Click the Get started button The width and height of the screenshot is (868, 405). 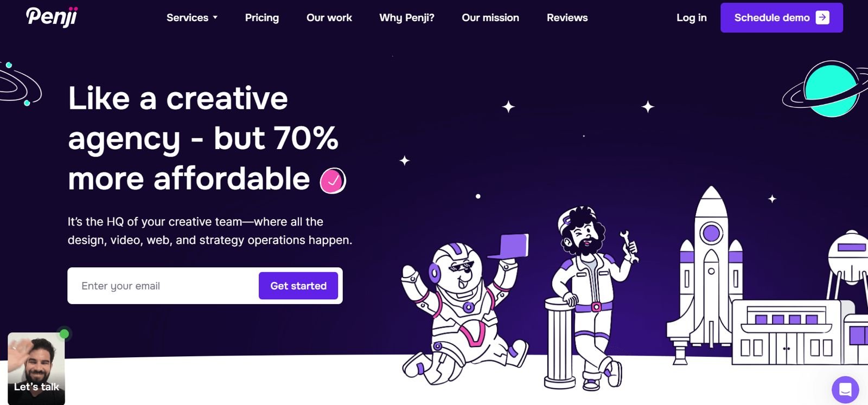(298, 286)
